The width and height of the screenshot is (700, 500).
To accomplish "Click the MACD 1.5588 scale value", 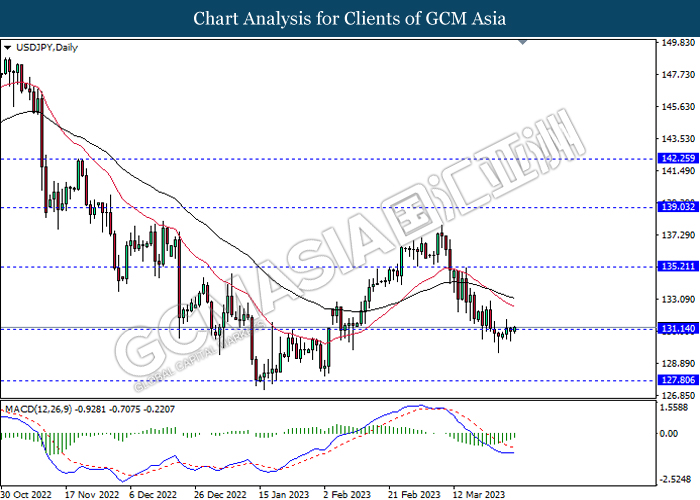I will [675, 407].
